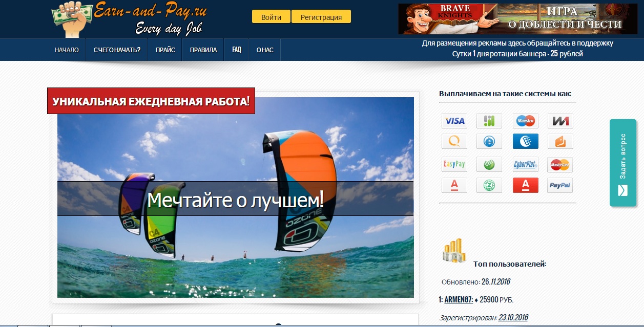Click the EasyPay payment icon
The image size is (644, 327).
pyautogui.click(x=454, y=164)
